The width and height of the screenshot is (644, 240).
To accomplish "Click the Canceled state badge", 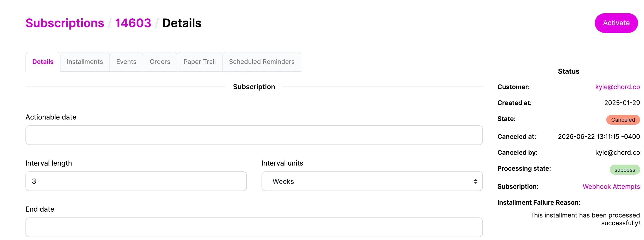I will pyautogui.click(x=623, y=120).
